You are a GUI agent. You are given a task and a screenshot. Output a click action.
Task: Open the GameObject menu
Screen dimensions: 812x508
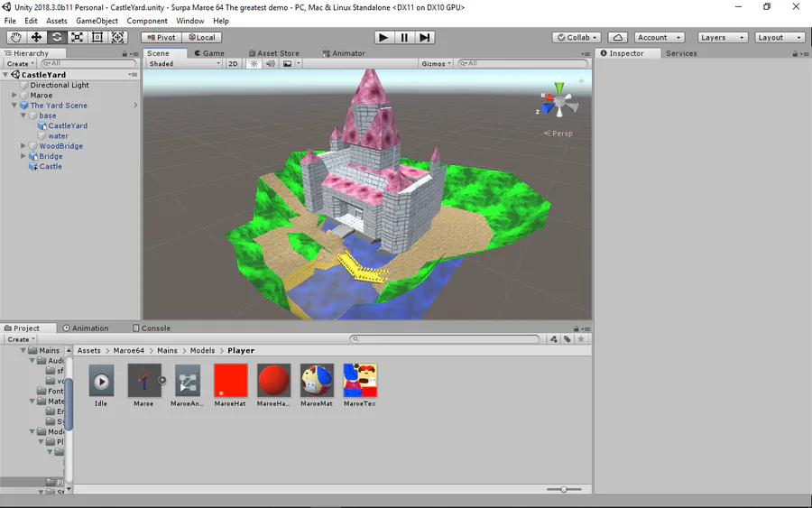pyautogui.click(x=97, y=21)
